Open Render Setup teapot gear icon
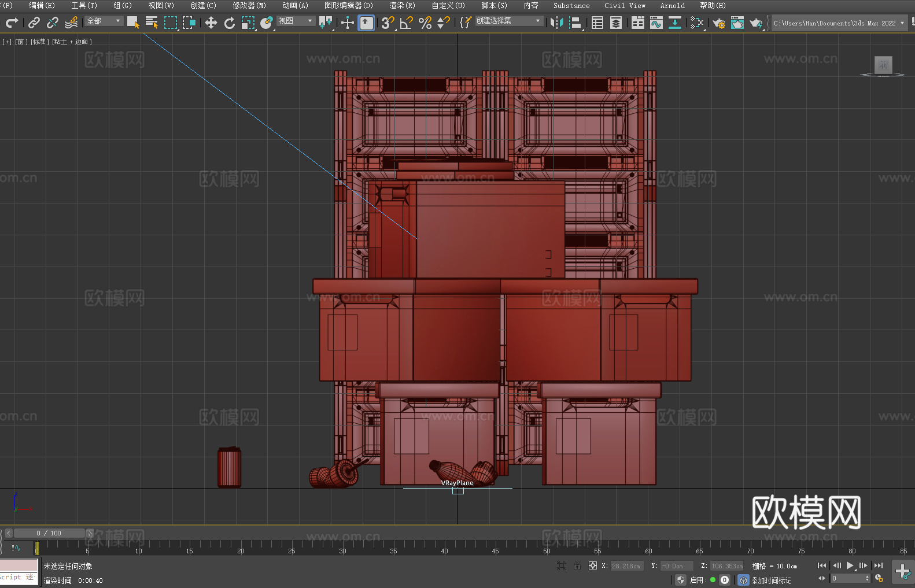 point(719,23)
